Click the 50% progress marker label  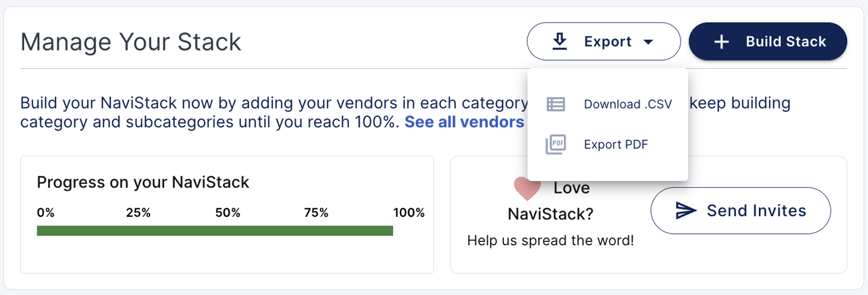click(x=228, y=212)
